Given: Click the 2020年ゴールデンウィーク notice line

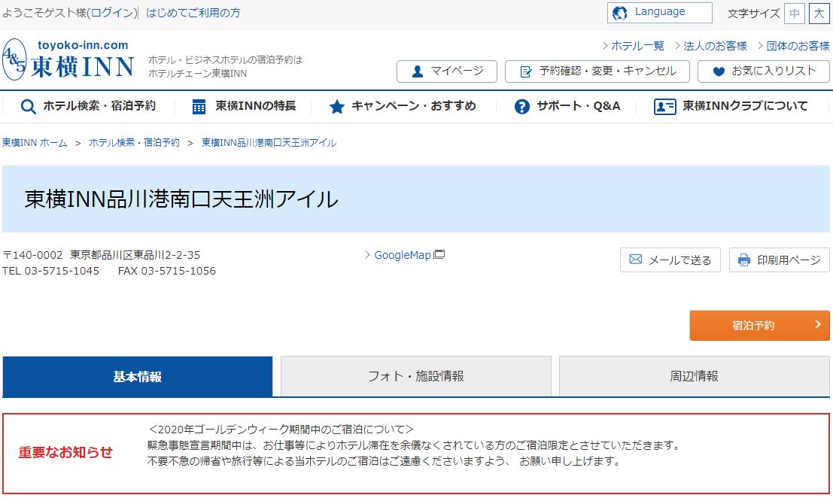Looking at the screenshot, I should pyautogui.click(x=281, y=429).
